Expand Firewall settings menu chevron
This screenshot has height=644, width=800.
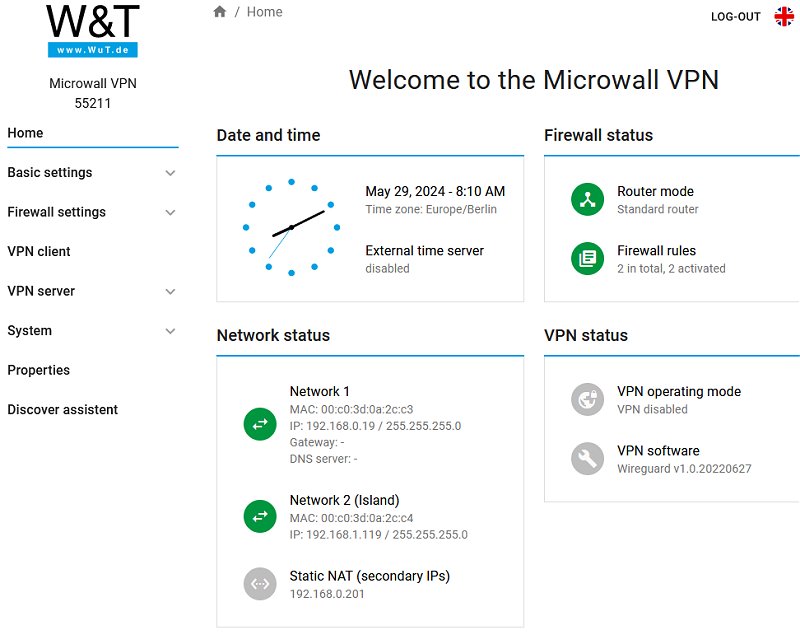pos(170,212)
